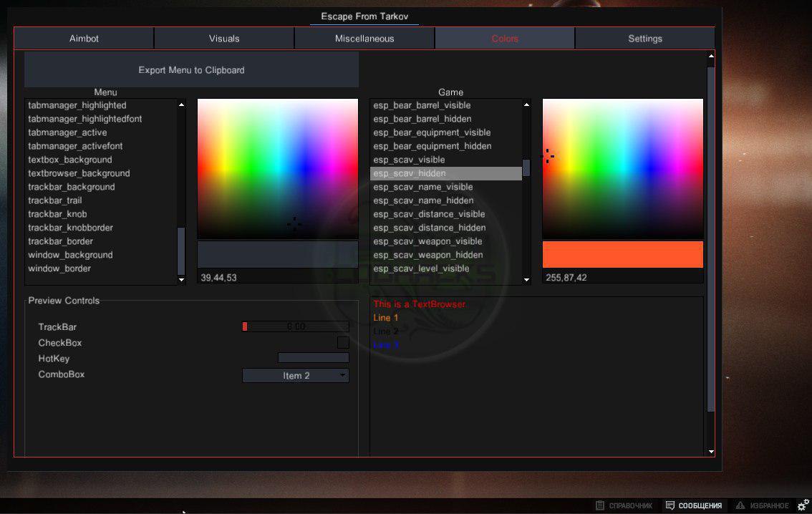Open the Aimbot tab

click(x=84, y=39)
